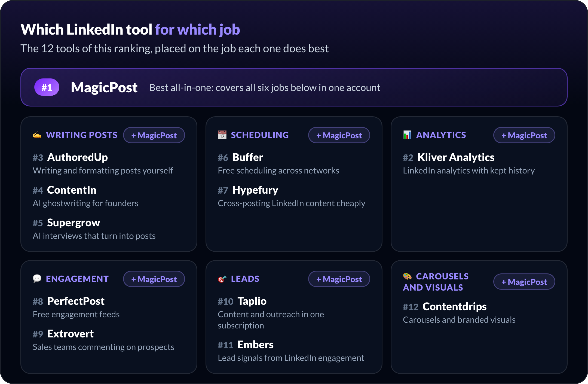Image resolution: width=588 pixels, height=384 pixels.
Task: Click 'Free scheduling across networks' text
Action: coord(278,170)
